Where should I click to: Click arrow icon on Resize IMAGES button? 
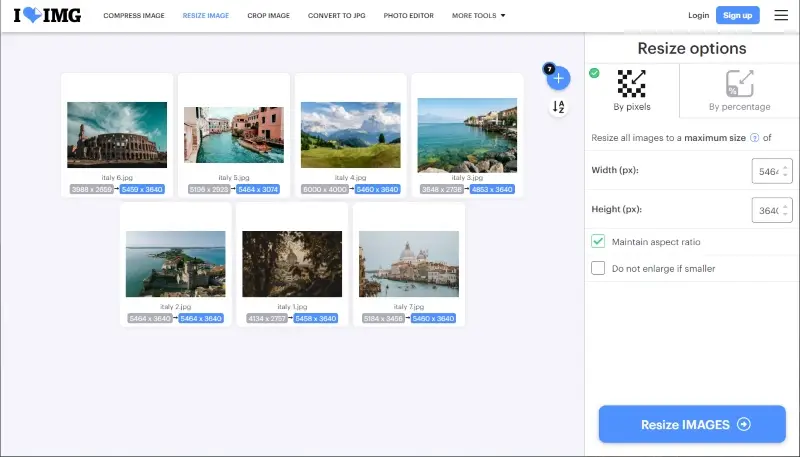pos(744,424)
